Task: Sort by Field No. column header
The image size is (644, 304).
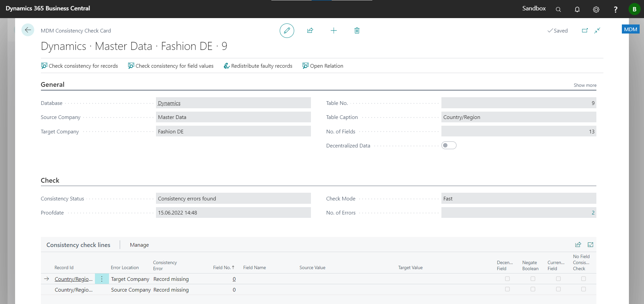Action: pyautogui.click(x=223, y=267)
